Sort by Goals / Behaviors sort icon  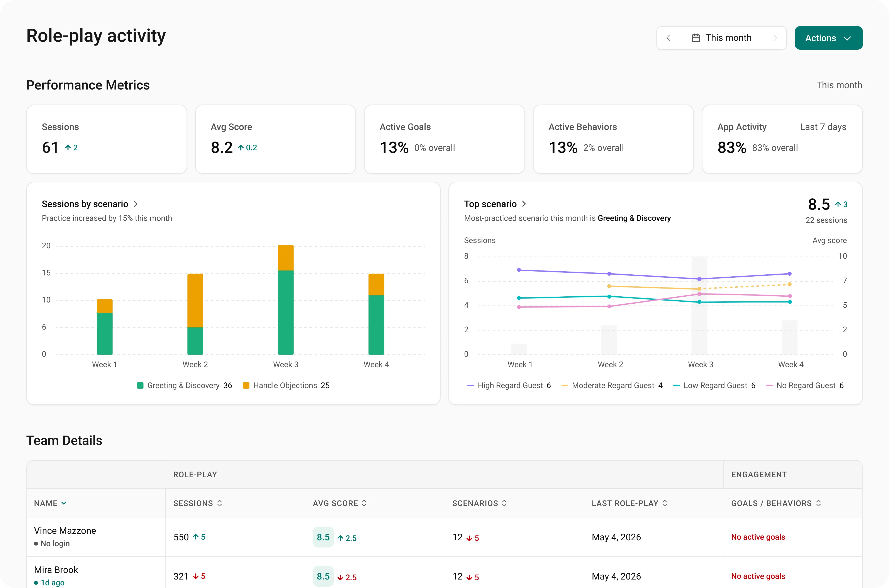click(818, 503)
